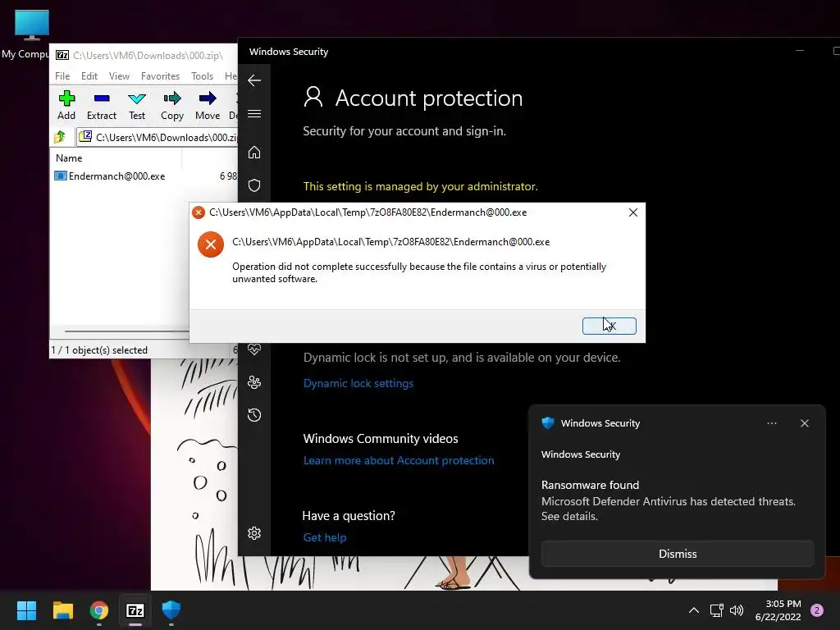Open the File menu in 7-Zip

pos(62,76)
